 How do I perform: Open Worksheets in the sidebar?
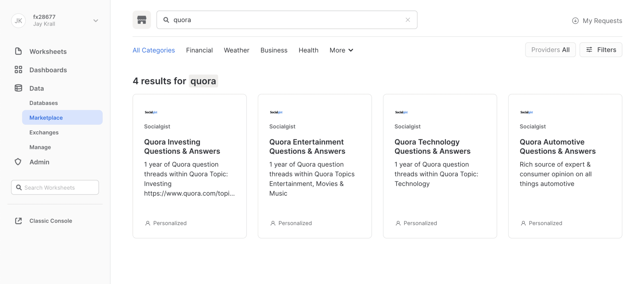tap(48, 51)
